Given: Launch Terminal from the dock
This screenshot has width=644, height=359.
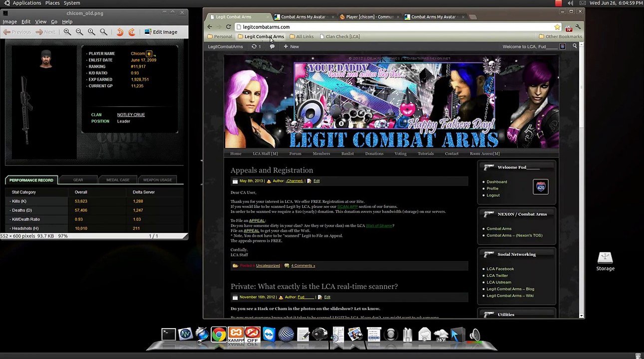Looking at the screenshot, I should (x=168, y=335).
